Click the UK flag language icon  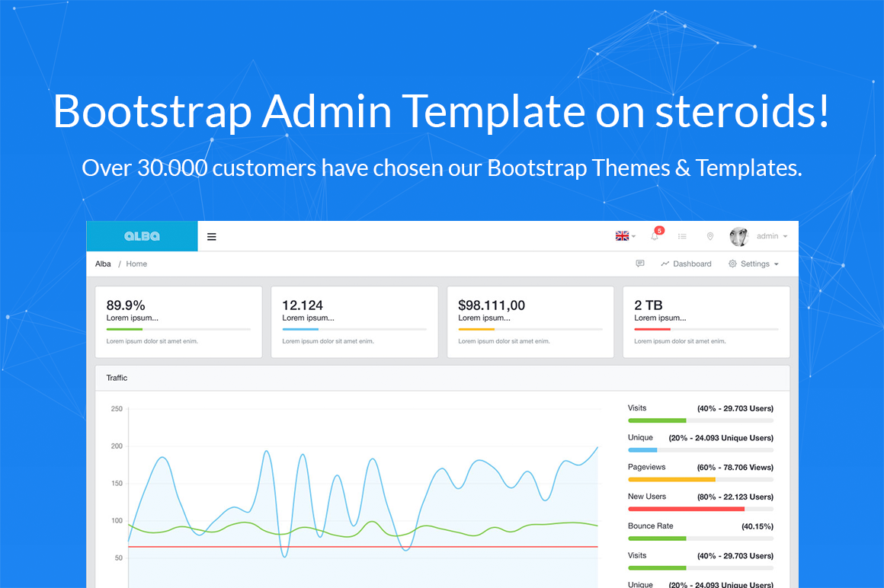click(x=622, y=237)
